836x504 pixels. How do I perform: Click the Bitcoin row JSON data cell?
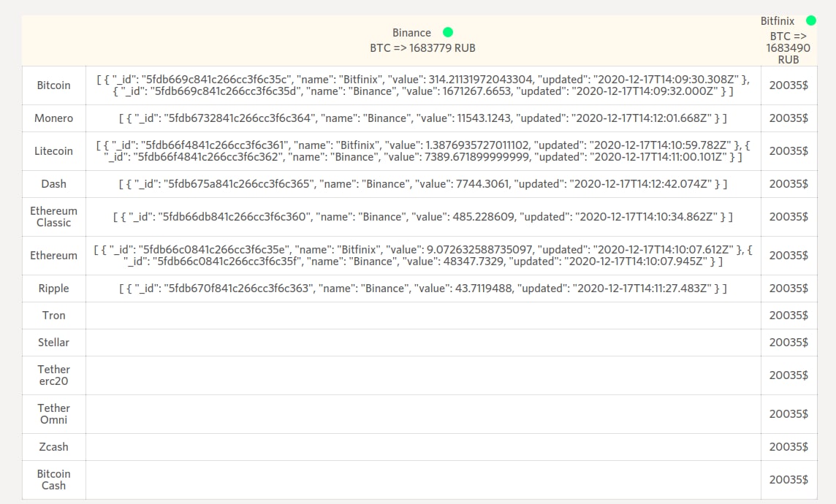coord(423,85)
